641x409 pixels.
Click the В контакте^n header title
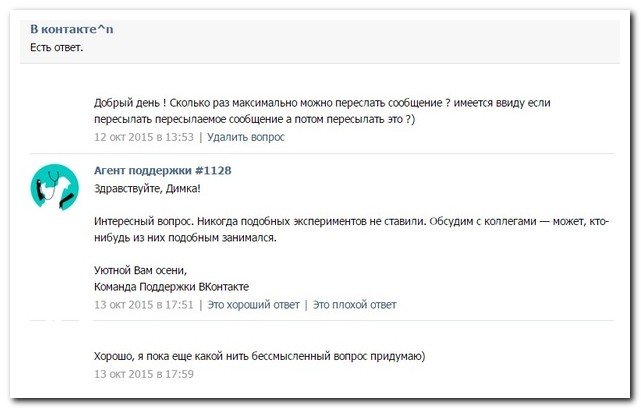tap(71, 29)
